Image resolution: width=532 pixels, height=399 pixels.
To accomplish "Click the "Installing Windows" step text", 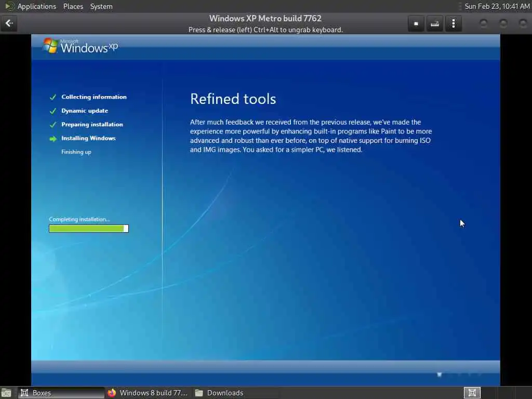I will 88,138.
